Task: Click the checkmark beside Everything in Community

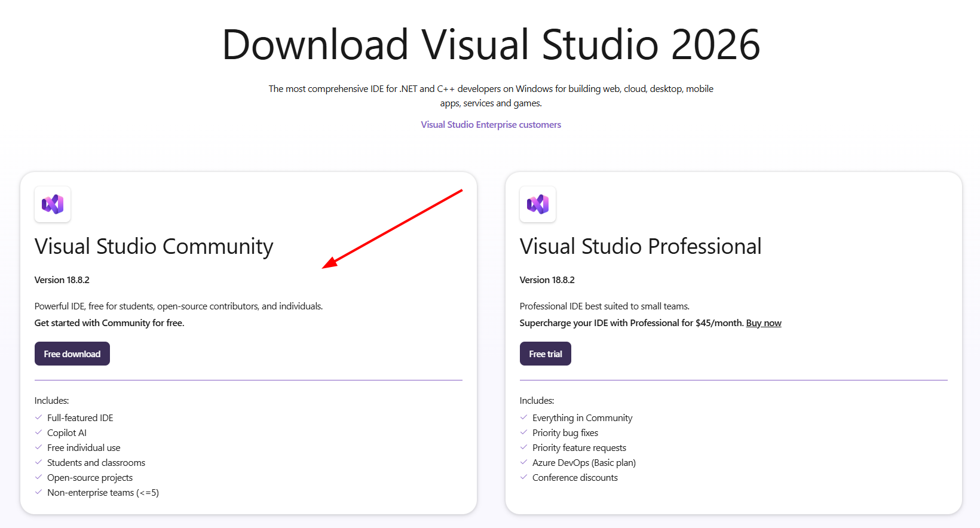Action: click(x=523, y=418)
